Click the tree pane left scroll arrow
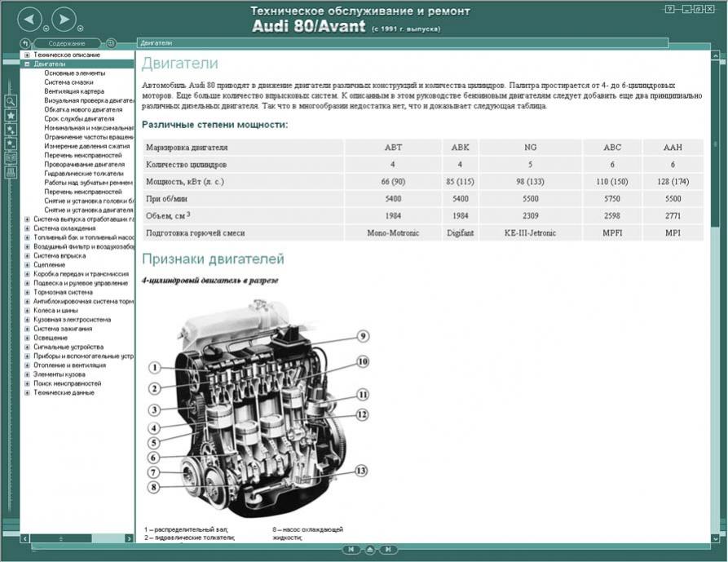 click(25, 538)
